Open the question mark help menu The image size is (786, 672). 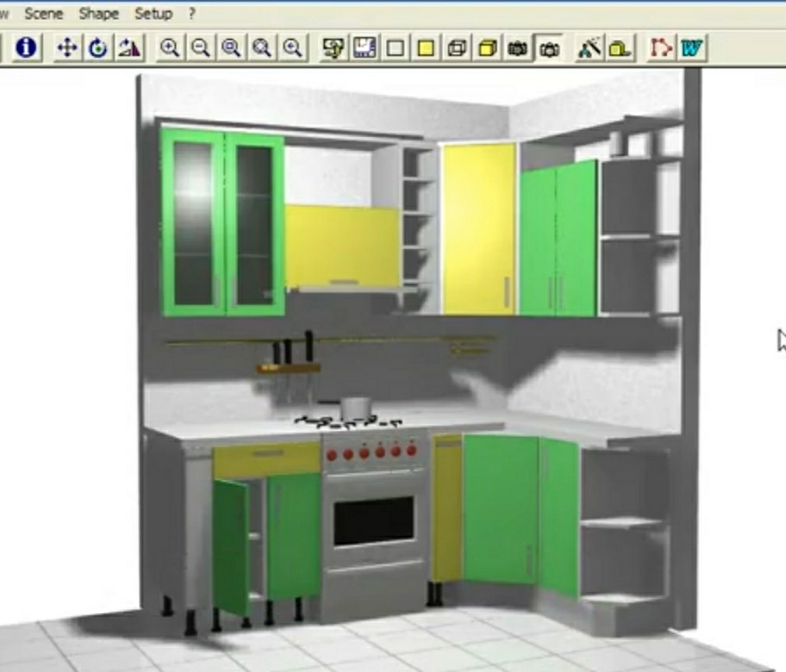pos(192,14)
